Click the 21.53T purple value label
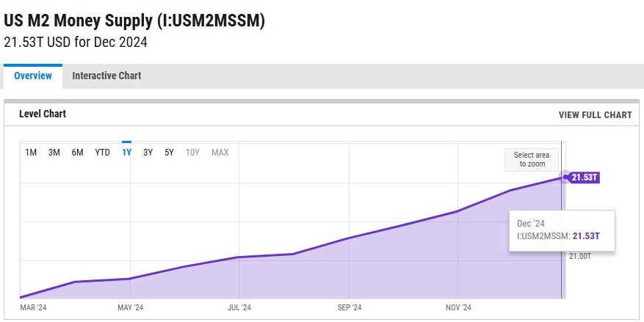This screenshot has width=644, height=322. point(585,178)
